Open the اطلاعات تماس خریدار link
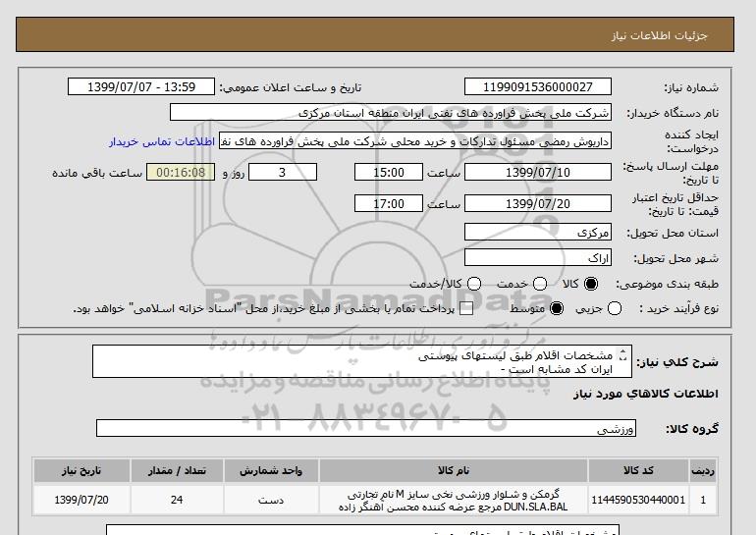Viewport: 756px width, 535px height. pos(162,141)
